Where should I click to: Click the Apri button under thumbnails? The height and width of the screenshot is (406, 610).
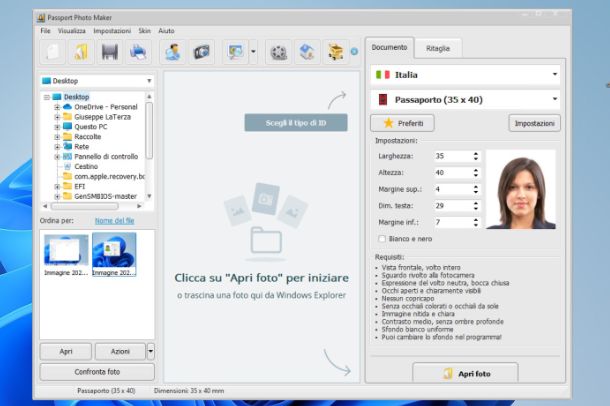pyautogui.click(x=66, y=352)
